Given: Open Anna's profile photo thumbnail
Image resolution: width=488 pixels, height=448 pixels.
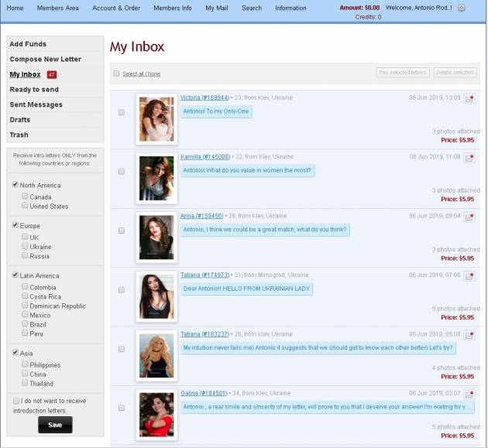Looking at the screenshot, I should coord(156,237).
